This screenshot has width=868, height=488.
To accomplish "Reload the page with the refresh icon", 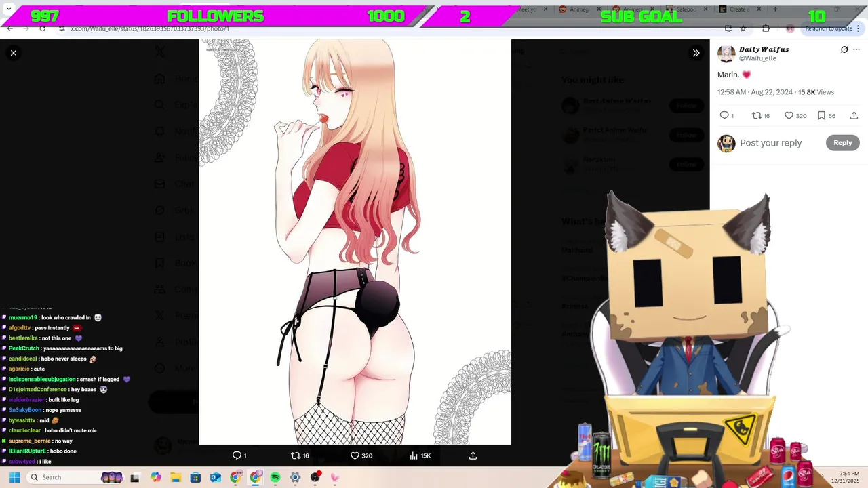I will 43,28.
